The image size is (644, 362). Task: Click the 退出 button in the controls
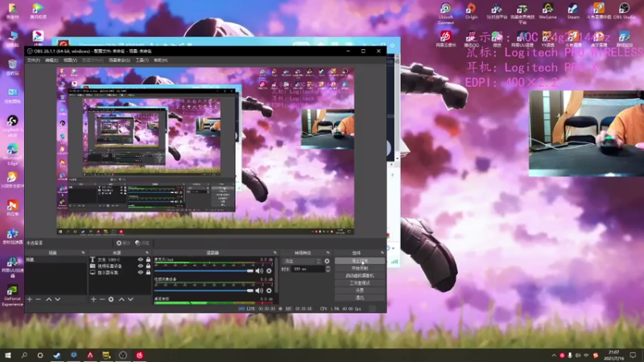point(360,298)
